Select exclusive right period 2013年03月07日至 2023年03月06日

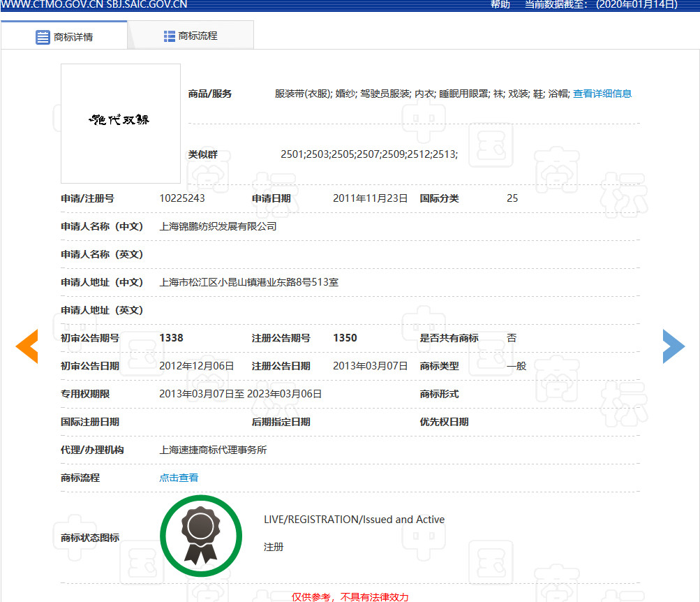tap(241, 394)
